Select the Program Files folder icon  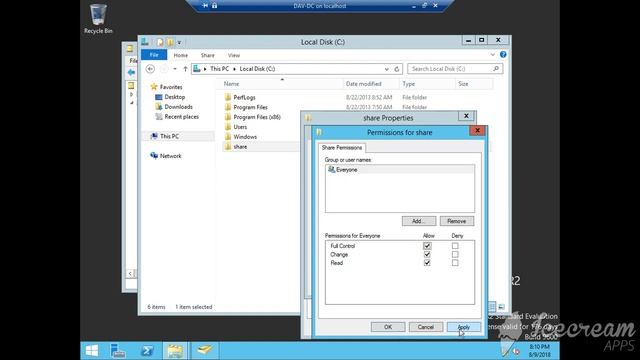(x=228, y=107)
